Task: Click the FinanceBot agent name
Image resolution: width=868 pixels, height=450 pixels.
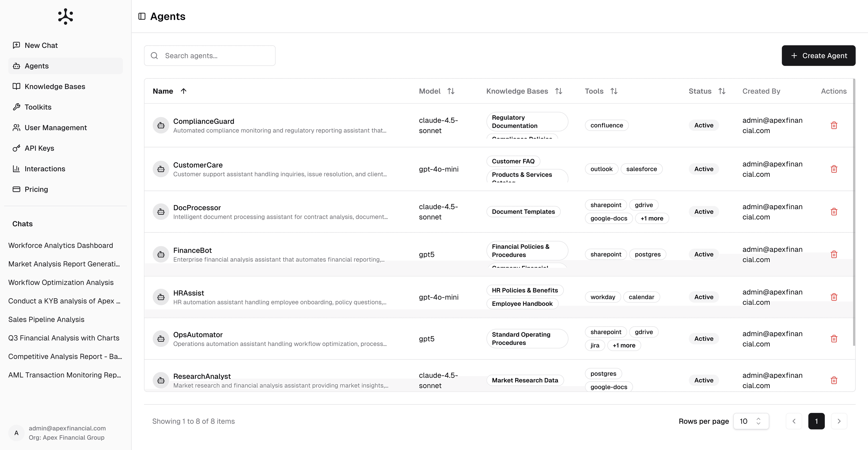Action: [192, 250]
